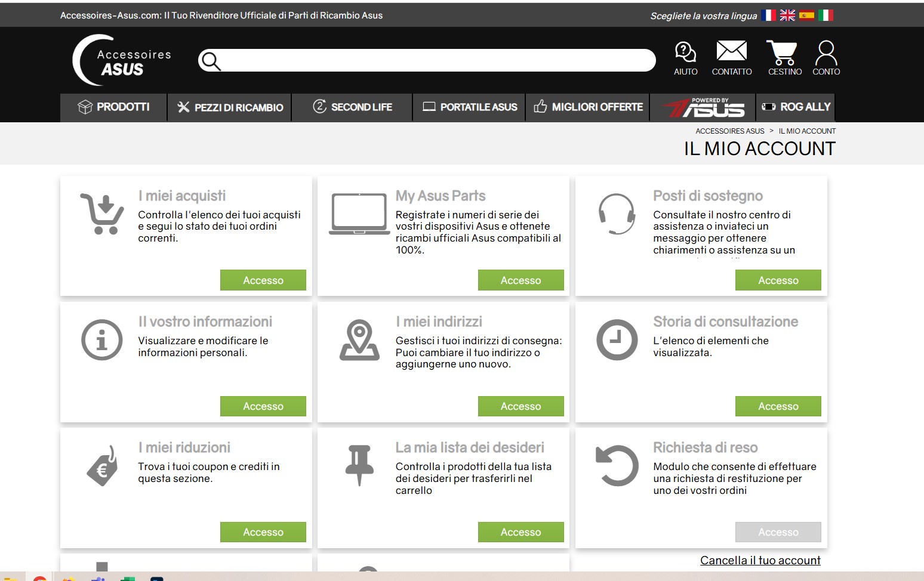The image size is (924, 581).
Task: Click the My Asus Parts heading
Action: click(x=441, y=196)
